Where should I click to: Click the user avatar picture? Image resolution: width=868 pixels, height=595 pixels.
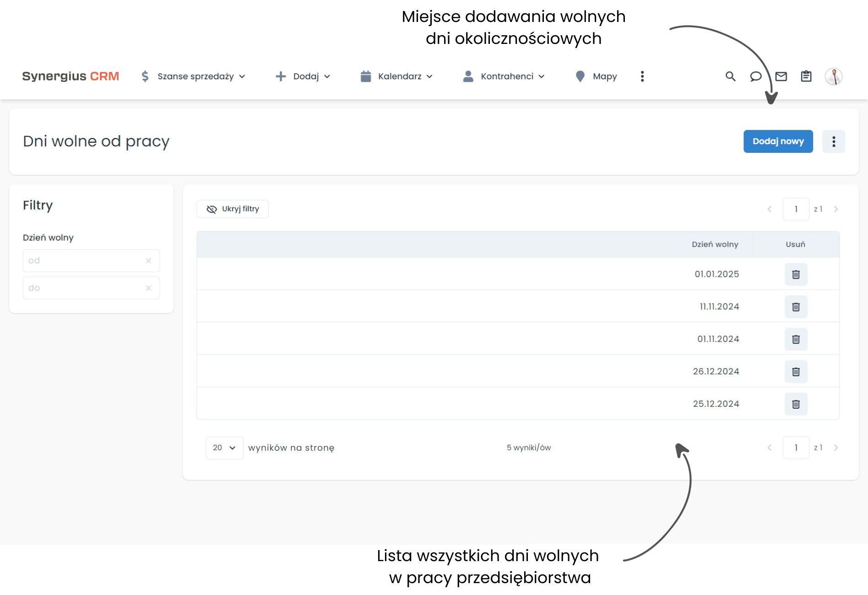(834, 76)
